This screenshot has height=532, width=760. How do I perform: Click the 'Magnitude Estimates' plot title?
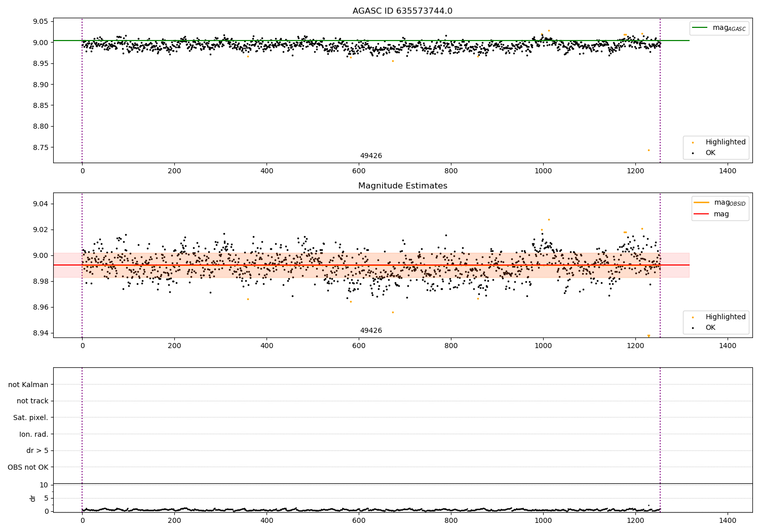coord(402,186)
